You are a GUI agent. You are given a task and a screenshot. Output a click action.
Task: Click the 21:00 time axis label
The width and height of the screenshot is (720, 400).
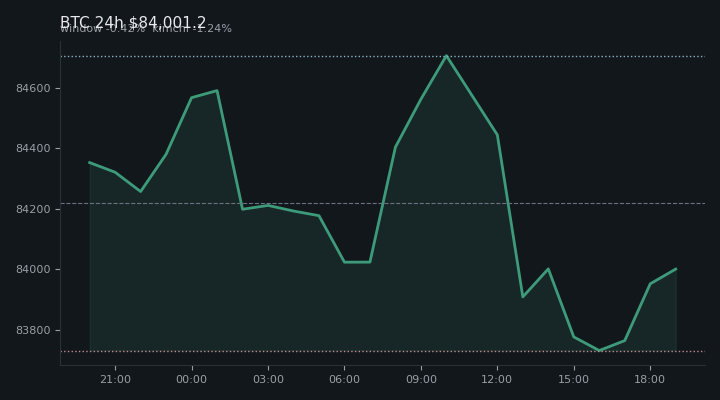[x=115, y=379]
